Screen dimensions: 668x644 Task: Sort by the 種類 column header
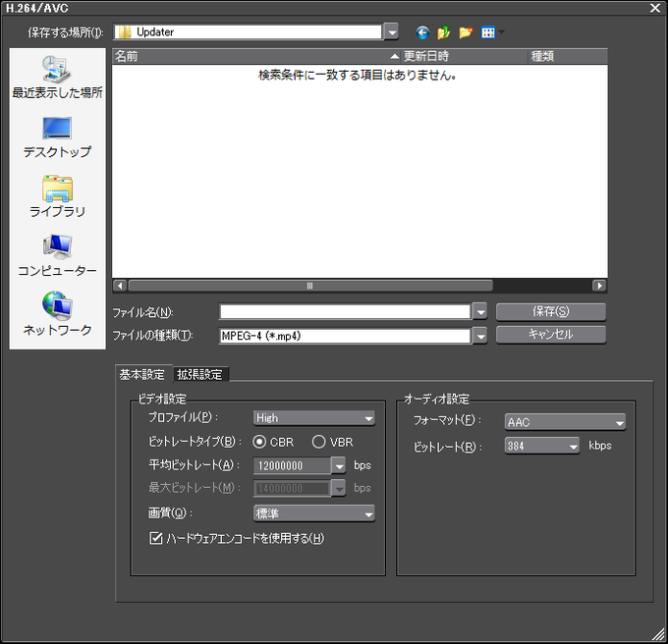[x=568, y=56]
